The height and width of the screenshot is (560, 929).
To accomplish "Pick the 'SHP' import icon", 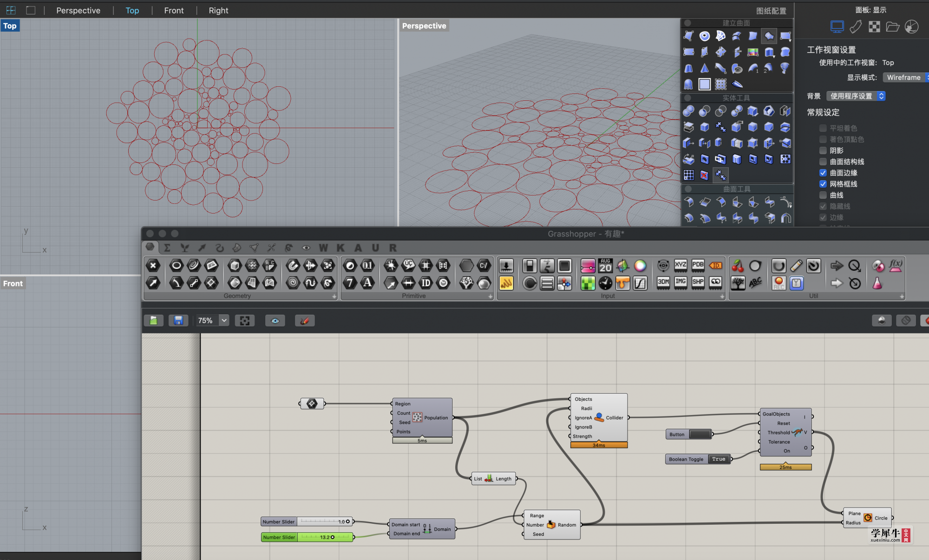I will tap(698, 282).
